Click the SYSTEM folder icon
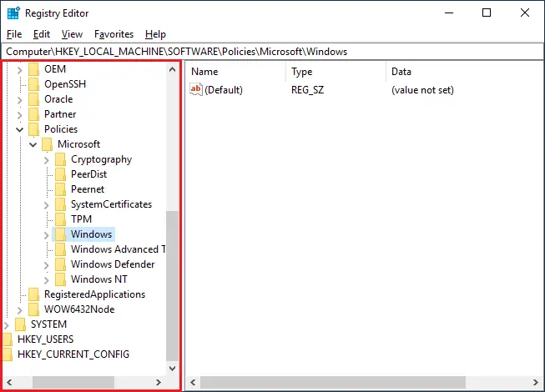Viewport: 545px width, 392px height. tap(21, 324)
